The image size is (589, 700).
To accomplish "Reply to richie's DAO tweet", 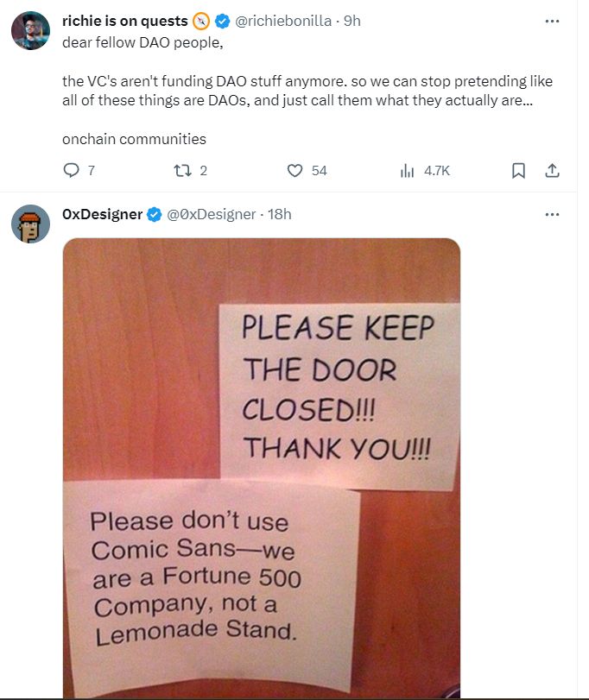I will (72, 171).
